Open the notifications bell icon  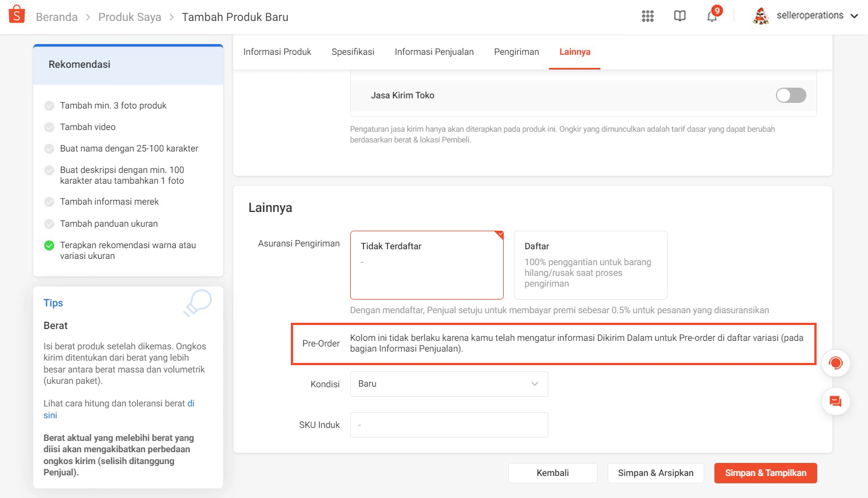coord(712,16)
